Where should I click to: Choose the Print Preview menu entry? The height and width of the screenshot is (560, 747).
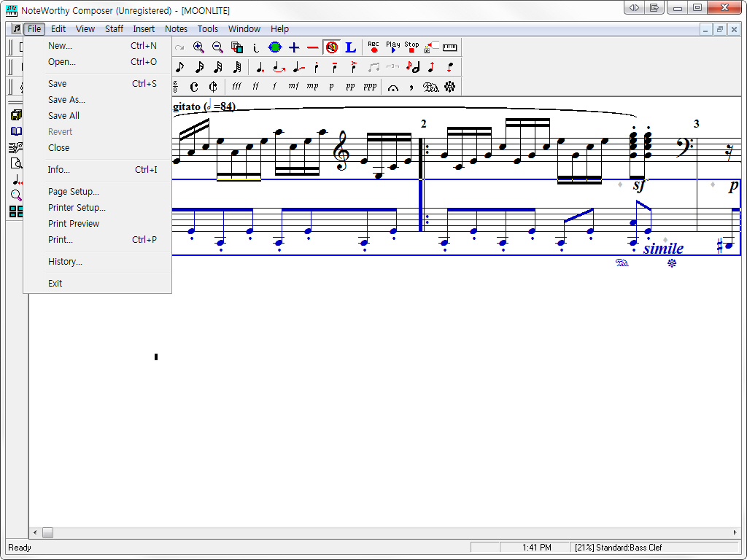pyautogui.click(x=98, y=224)
